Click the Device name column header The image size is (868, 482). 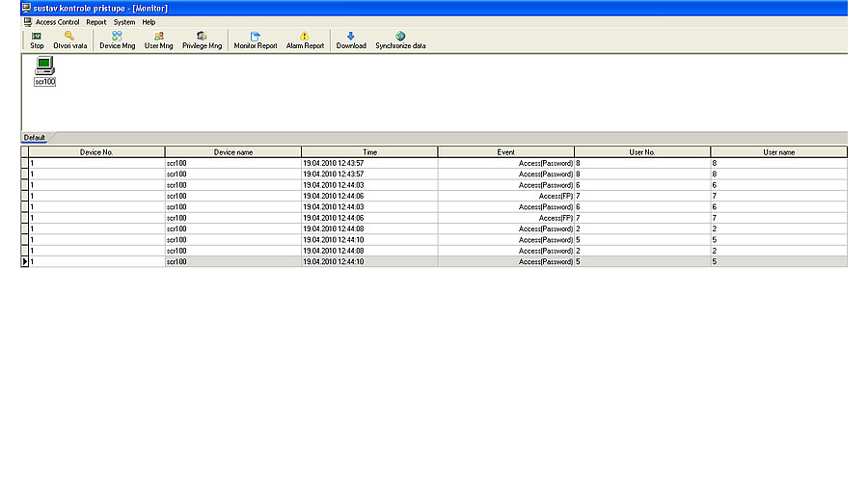[232, 152]
